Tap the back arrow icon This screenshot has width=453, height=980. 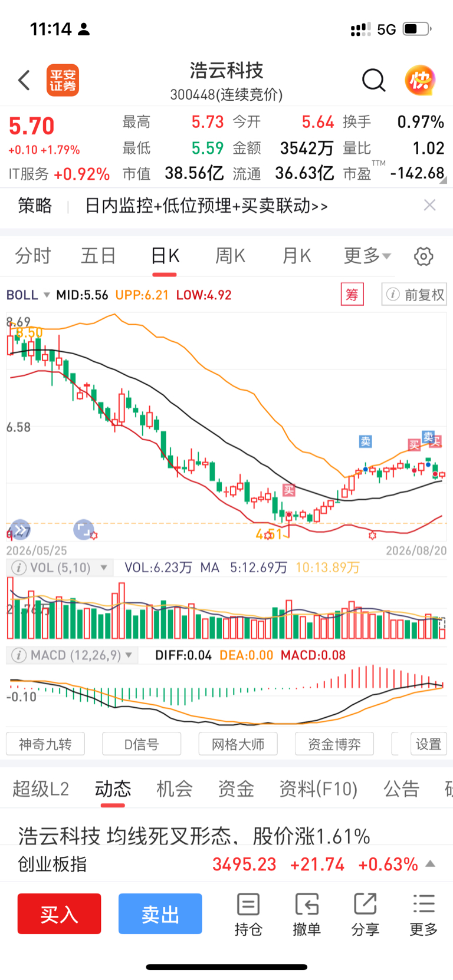coord(24,80)
